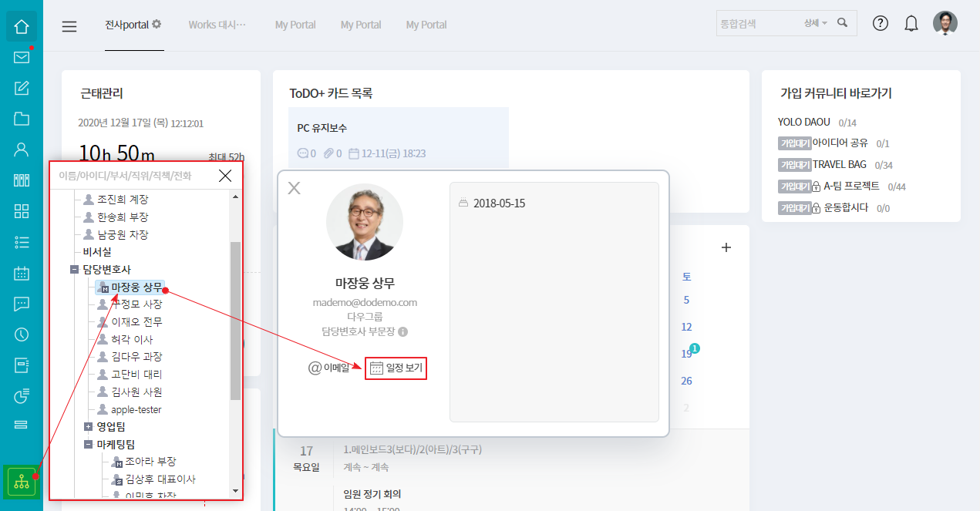Open the contacts person icon
Screen dimensions: 980x511
tap(22, 150)
